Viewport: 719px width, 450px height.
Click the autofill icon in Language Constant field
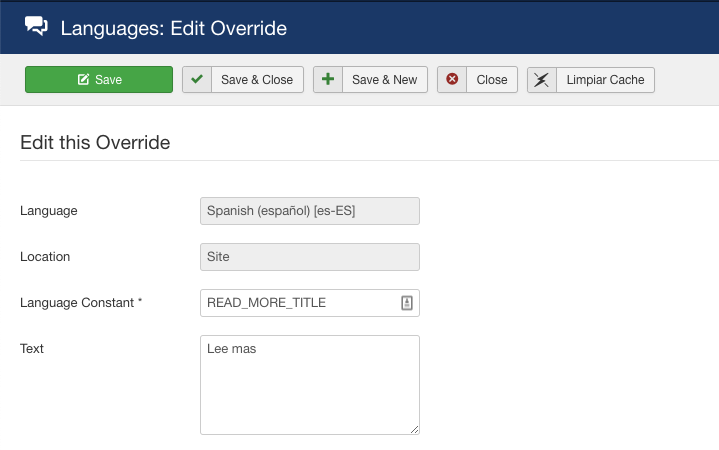[x=407, y=303]
